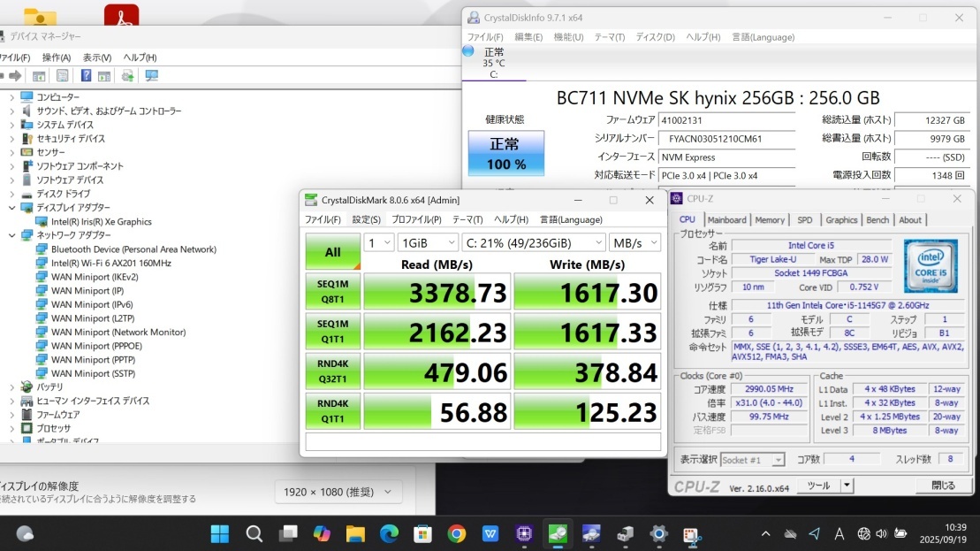Switch to the Mainboard tab in CPU-Z

click(726, 220)
